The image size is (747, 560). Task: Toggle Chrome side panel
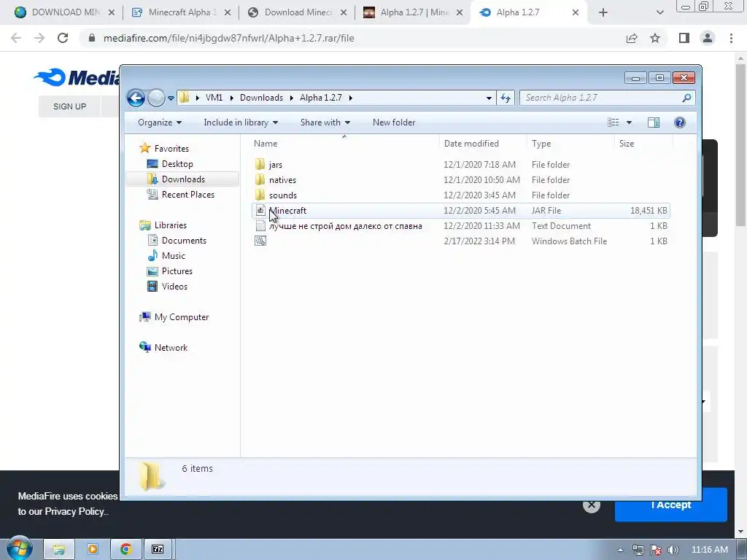(684, 38)
